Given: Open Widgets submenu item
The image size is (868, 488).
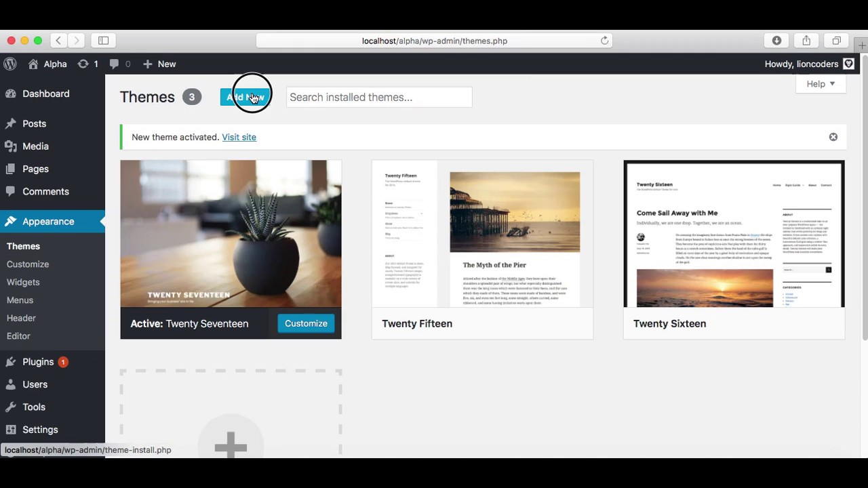Looking at the screenshot, I should pos(23,282).
